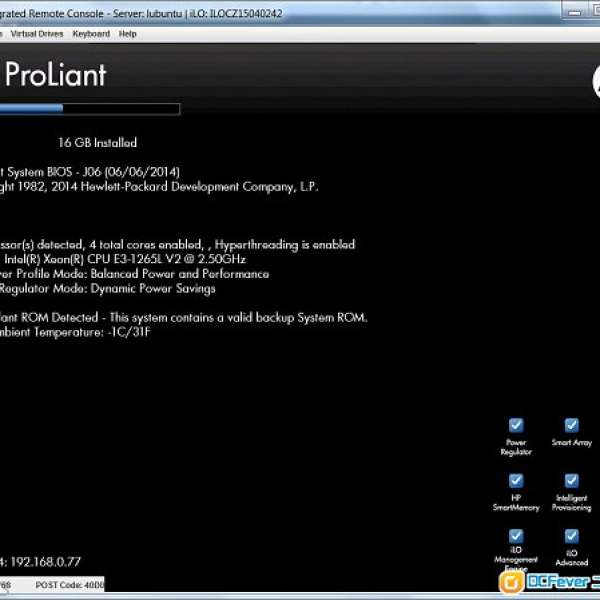Screen dimensions: 600x600
Task: Click the 16 GB Installed memory text
Action: click(97, 143)
